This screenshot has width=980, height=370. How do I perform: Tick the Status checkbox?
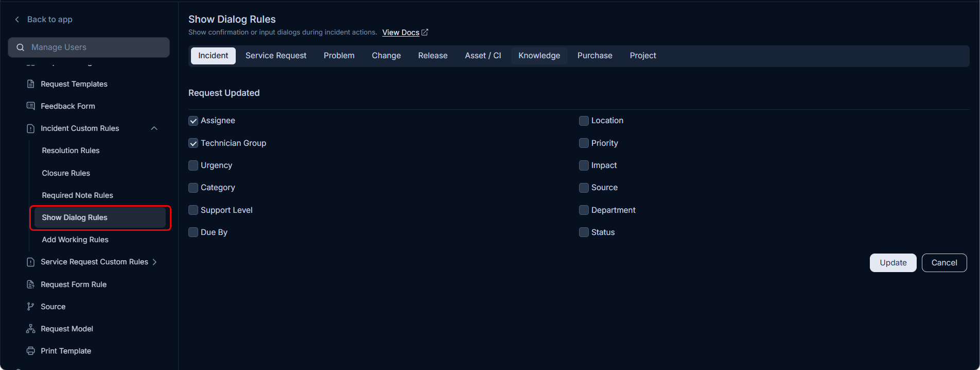(x=584, y=232)
